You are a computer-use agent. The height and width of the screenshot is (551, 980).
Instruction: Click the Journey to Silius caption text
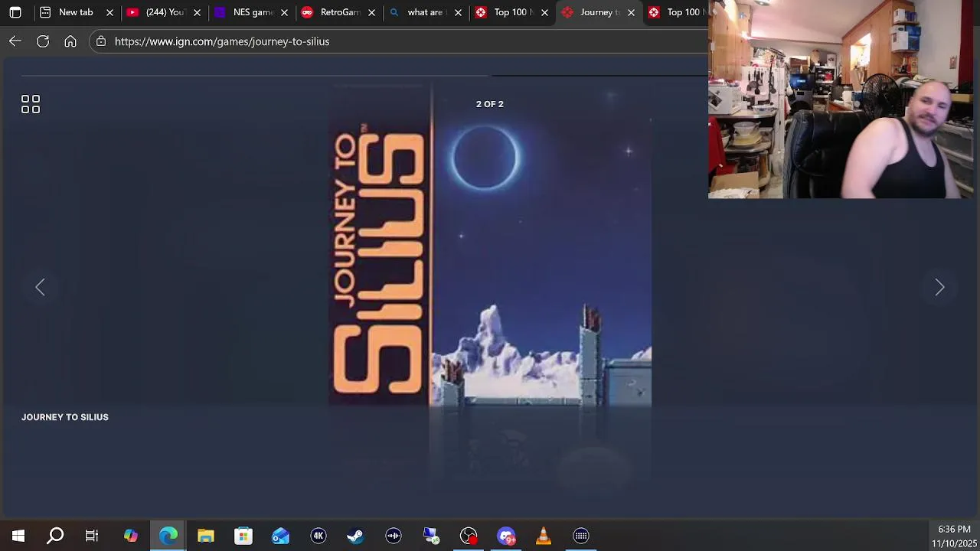(65, 417)
